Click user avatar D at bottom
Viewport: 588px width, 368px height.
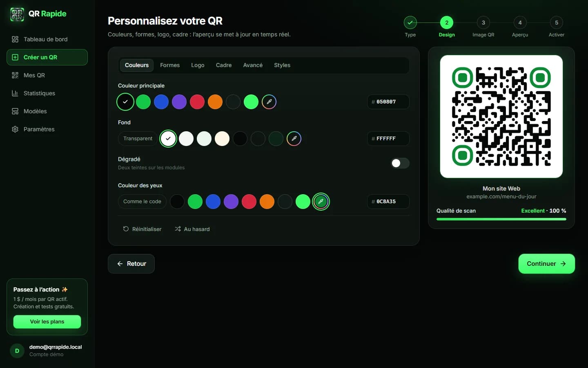tap(17, 351)
